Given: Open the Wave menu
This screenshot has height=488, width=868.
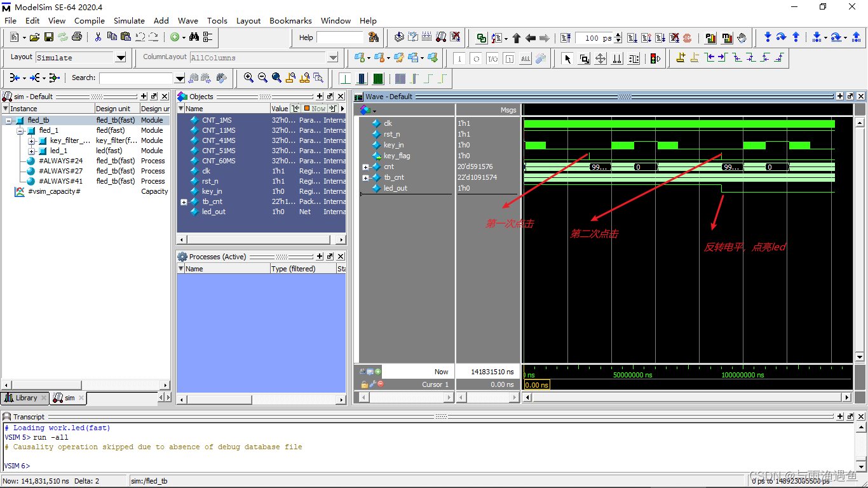Looking at the screenshot, I should click(187, 20).
